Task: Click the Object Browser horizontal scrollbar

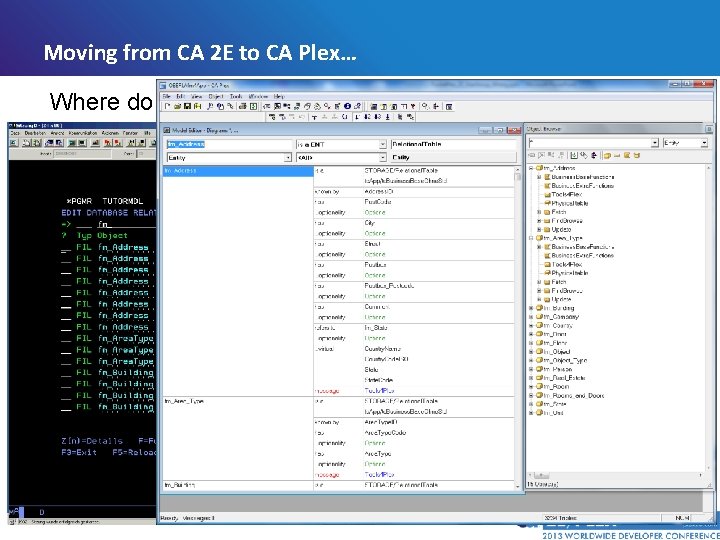Action: 615,476
